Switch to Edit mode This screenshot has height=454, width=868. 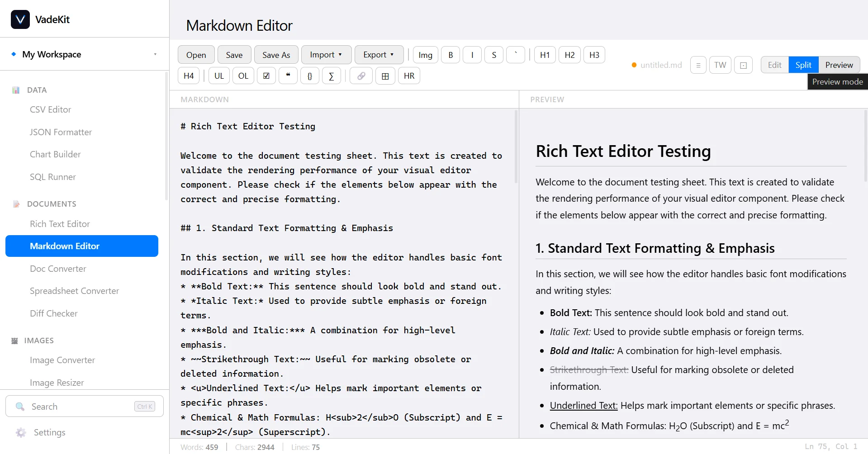[x=774, y=65]
